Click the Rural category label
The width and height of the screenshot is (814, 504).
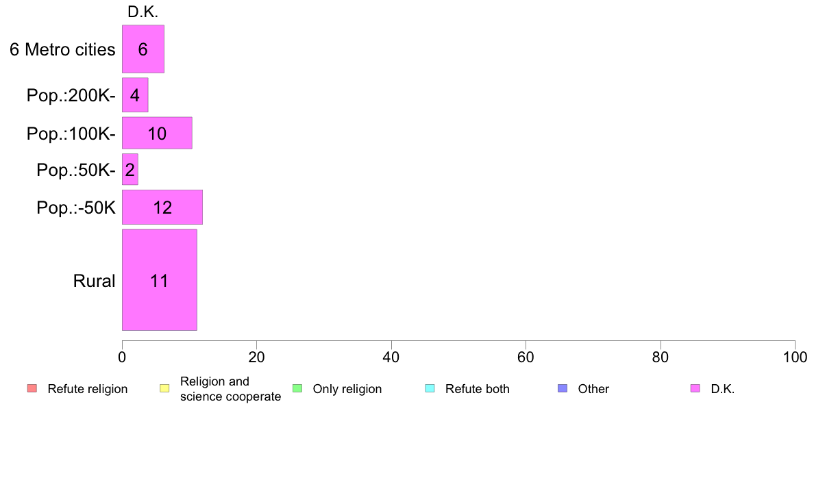coord(94,281)
